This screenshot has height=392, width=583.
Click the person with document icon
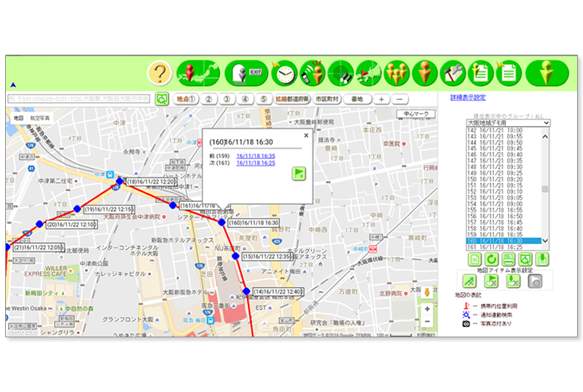coord(480,74)
